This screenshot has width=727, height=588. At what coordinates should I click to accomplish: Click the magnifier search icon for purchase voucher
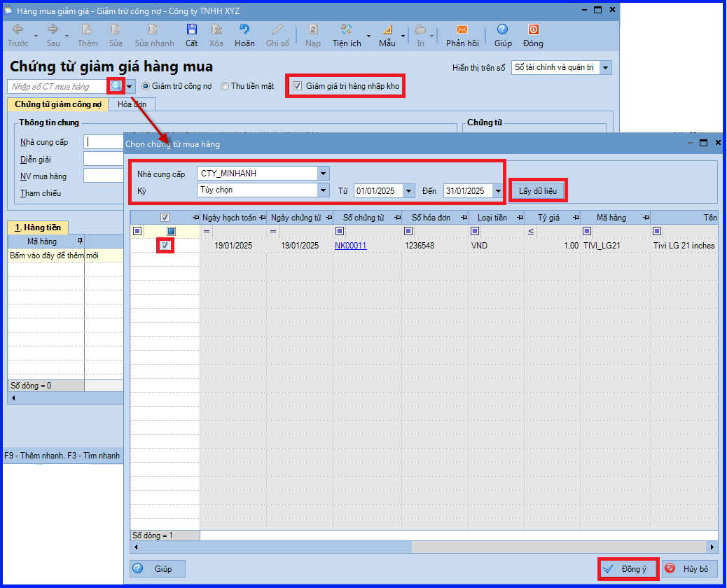point(116,86)
